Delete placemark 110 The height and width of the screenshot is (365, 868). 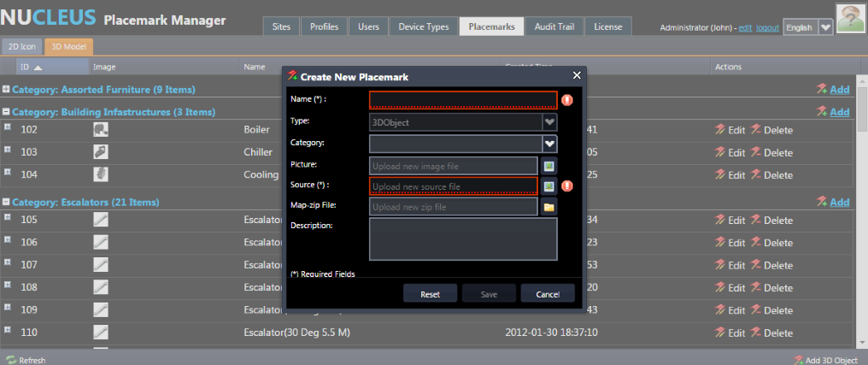click(771, 333)
